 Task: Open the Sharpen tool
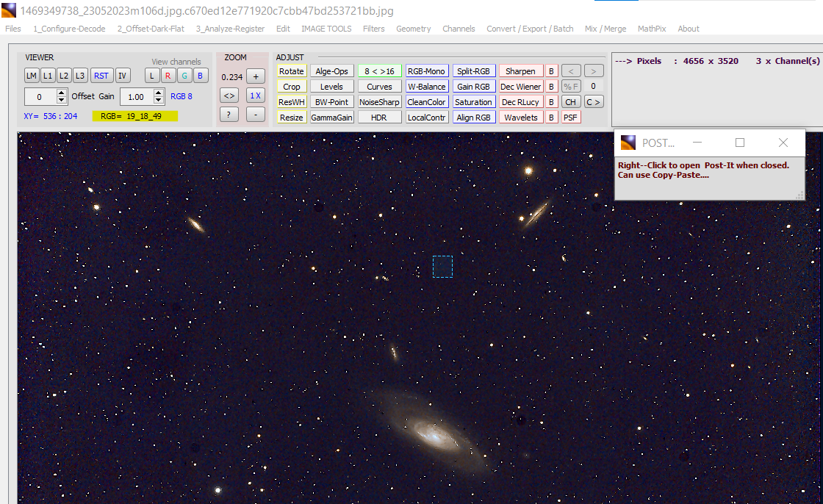click(521, 71)
